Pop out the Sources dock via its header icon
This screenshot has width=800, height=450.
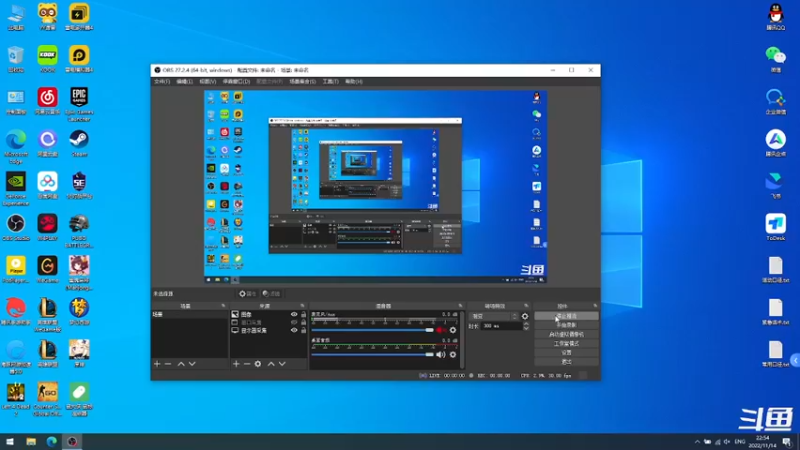pyautogui.click(x=302, y=306)
